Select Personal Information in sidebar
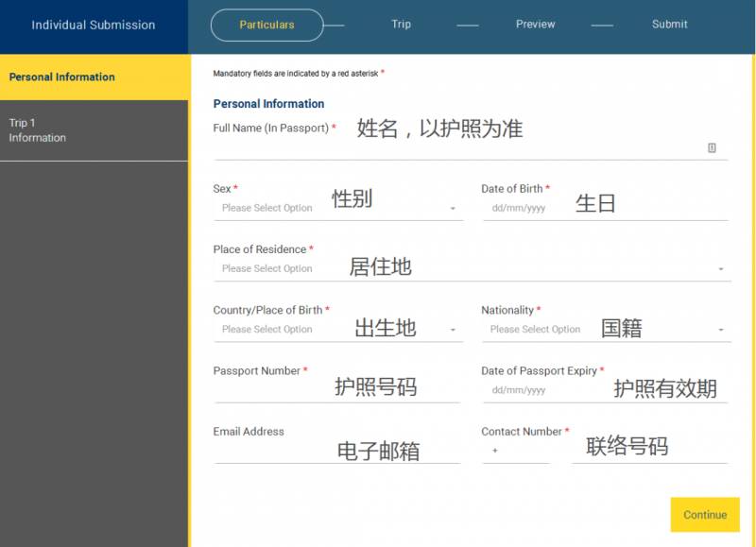The image size is (756, 547). 94,77
